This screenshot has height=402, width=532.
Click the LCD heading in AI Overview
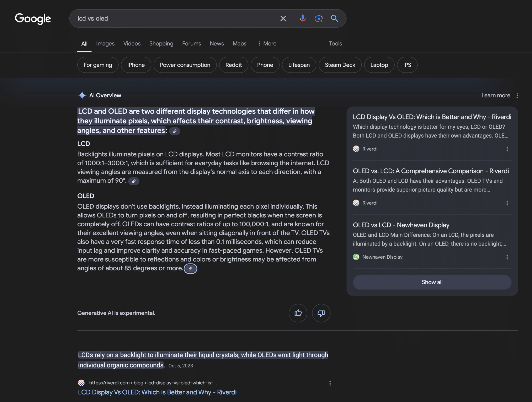[84, 144]
